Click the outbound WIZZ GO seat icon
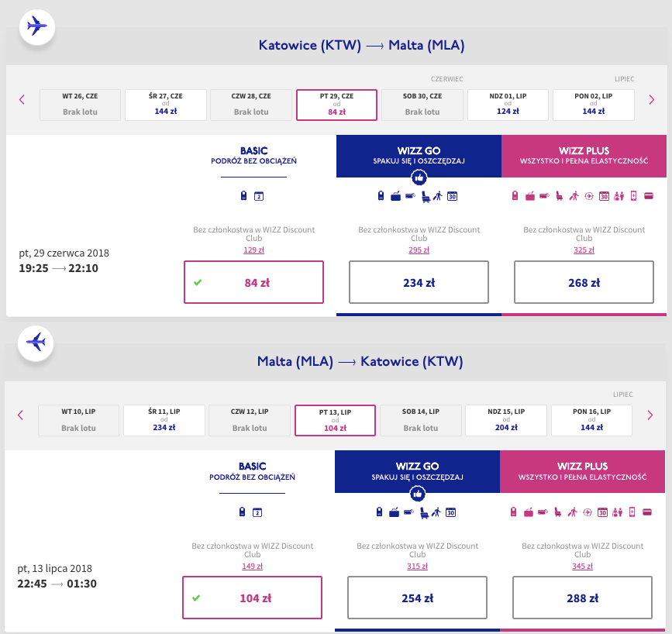Screen dimensions: 672x634 tap(426, 196)
